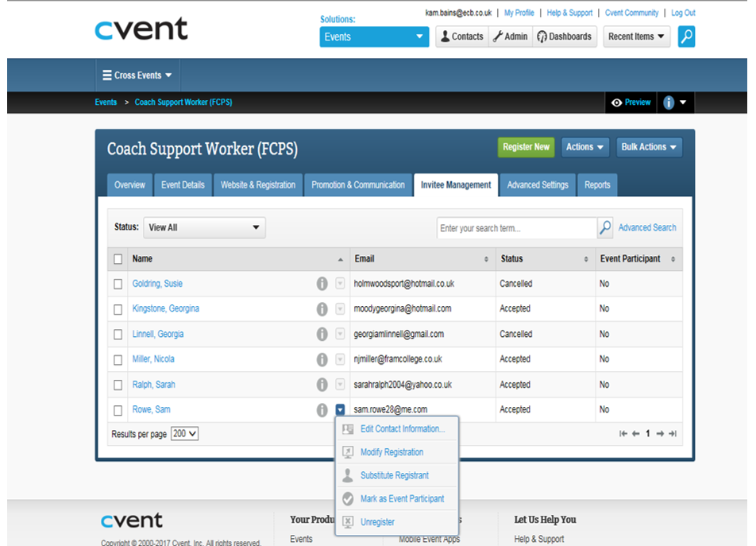756x546 pixels.
Task: Tick the checkbox for Linnell, Georgia
Action: tap(118, 335)
